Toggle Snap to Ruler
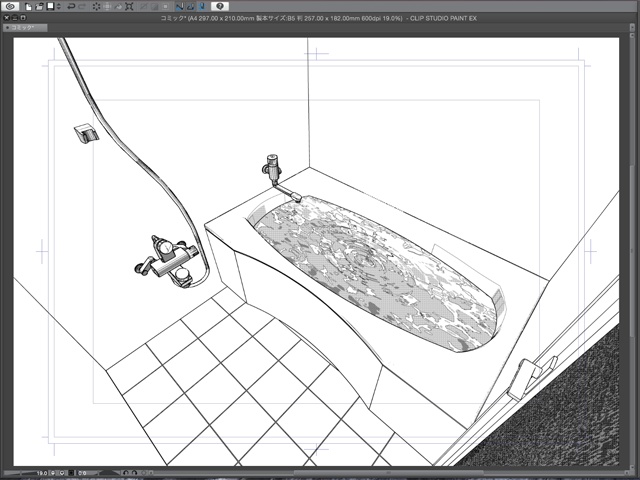Viewport: 640px width, 480px height. pyautogui.click(x=180, y=7)
